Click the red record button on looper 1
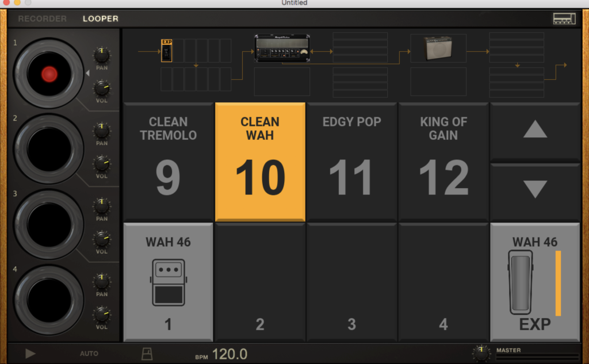The image size is (589, 364). (49, 74)
